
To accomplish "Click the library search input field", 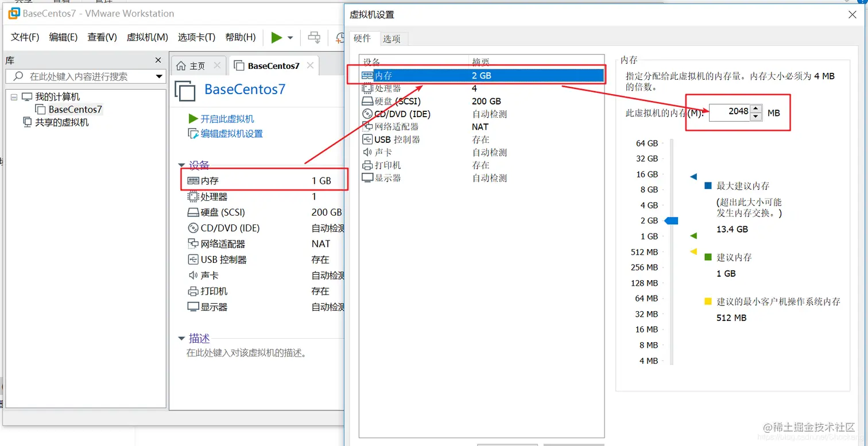I will 85,76.
